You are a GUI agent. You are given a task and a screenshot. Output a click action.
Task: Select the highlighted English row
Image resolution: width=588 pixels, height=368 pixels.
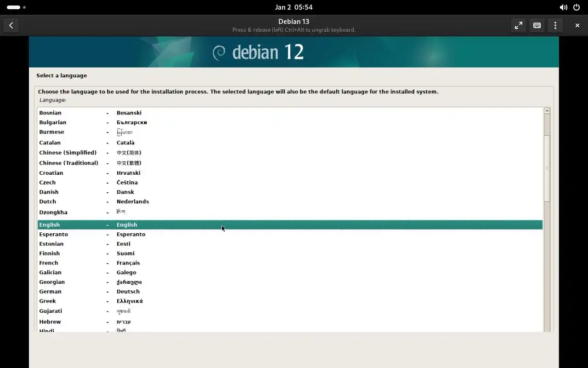click(290, 224)
